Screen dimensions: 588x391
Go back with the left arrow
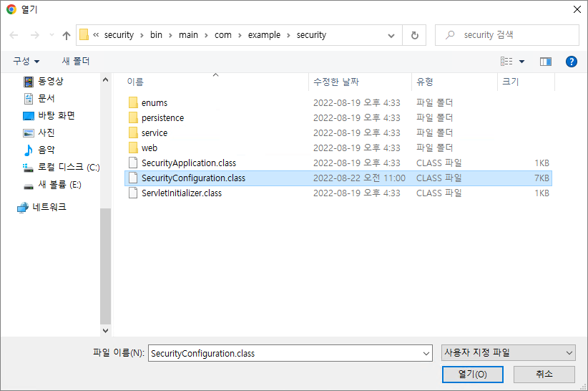[x=14, y=35]
